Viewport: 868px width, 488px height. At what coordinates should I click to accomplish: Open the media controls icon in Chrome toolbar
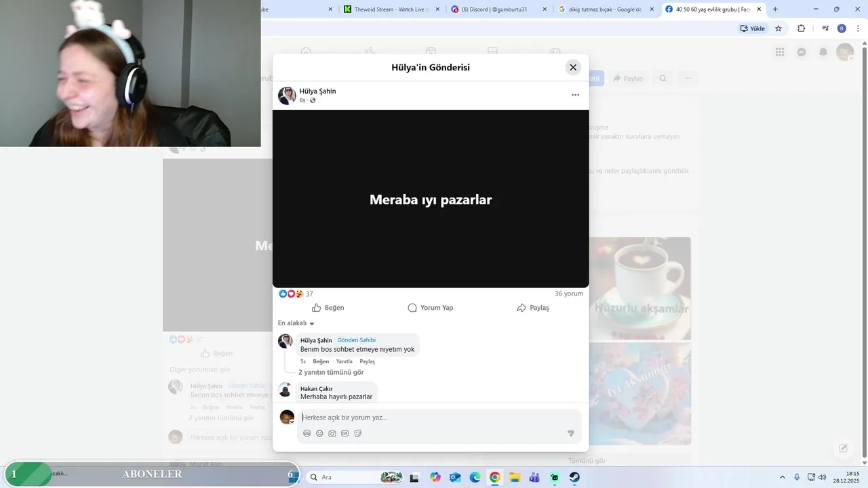point(825,28)
